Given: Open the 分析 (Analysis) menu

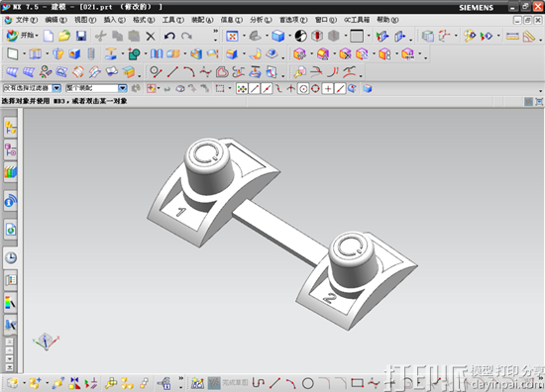Looking at the screenshot, I should click(x=261, y=20).
